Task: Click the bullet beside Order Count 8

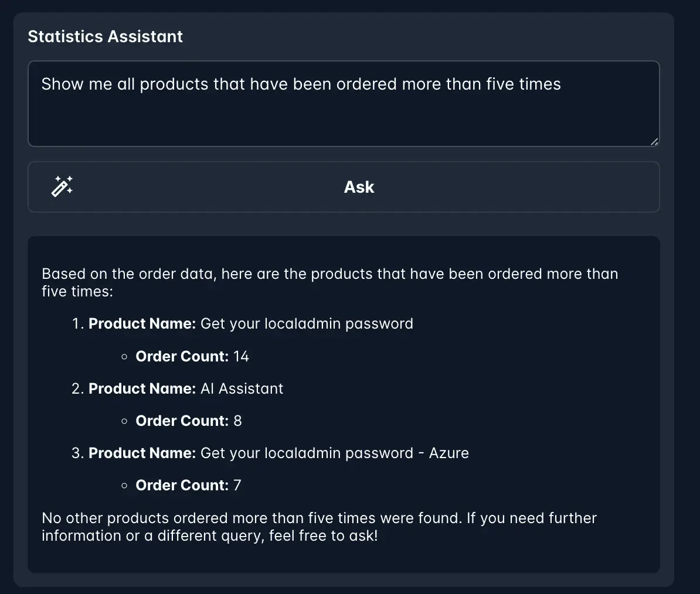Action: coord(124,421)
